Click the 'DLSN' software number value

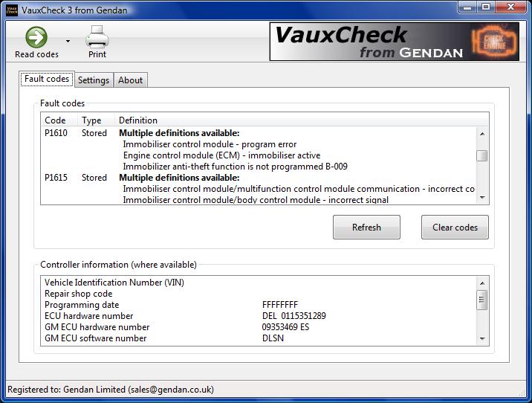click(x=273, y=338)
